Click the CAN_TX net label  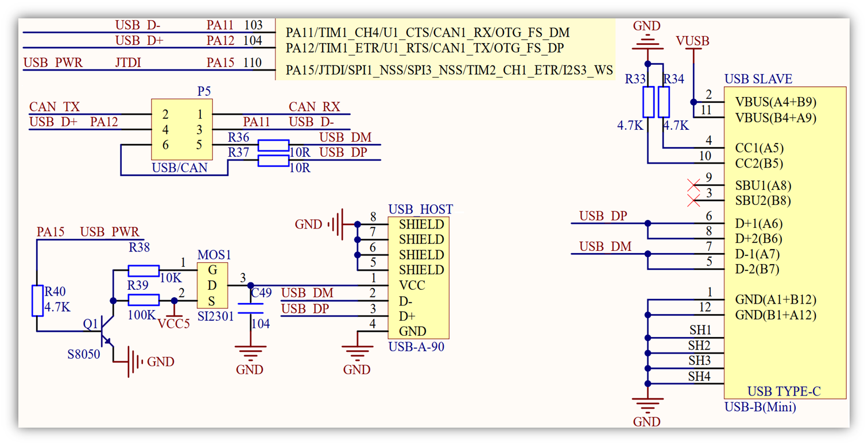click(x=55, y=107)
